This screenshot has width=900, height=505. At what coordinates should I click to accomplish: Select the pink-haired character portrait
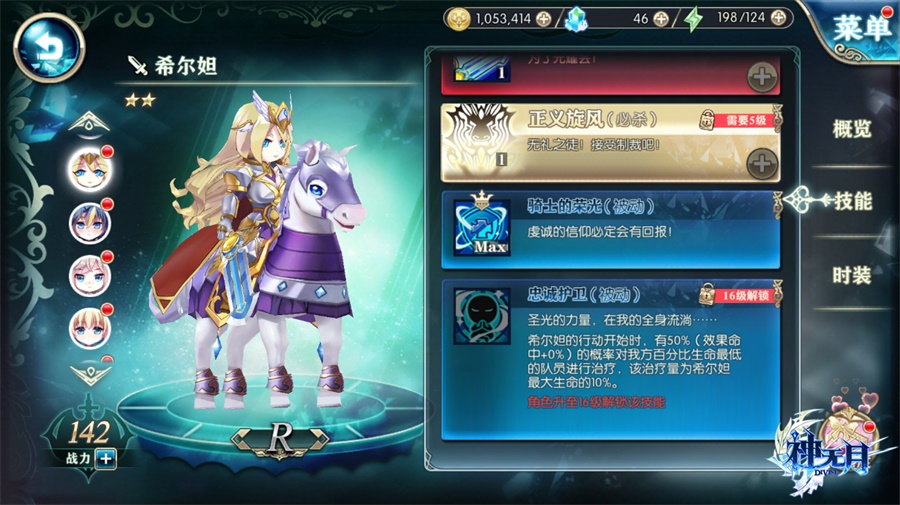90,275
